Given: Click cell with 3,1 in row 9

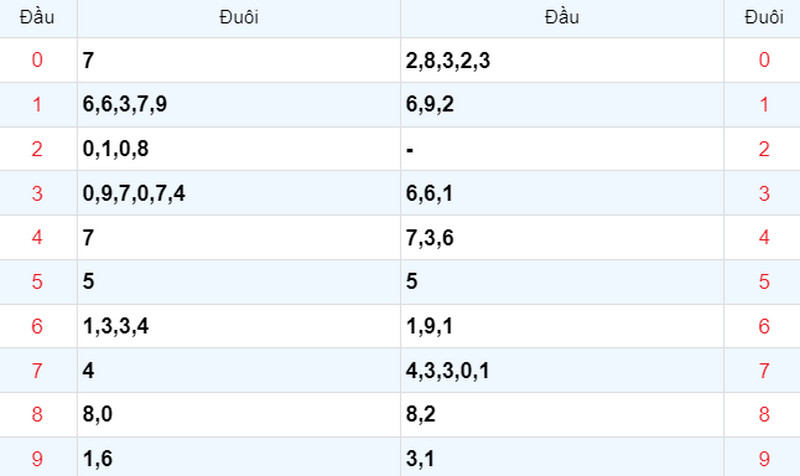Looking at the screenshot, I should pos(562,457).
